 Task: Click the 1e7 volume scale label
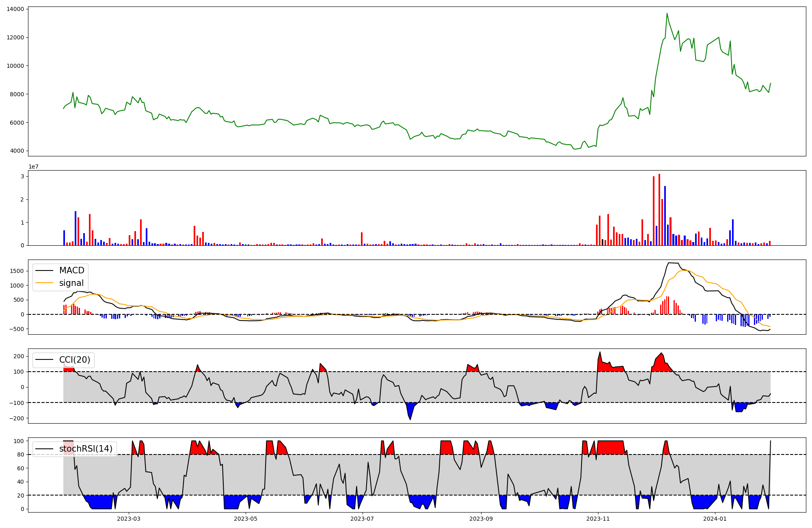coord(33,167)
